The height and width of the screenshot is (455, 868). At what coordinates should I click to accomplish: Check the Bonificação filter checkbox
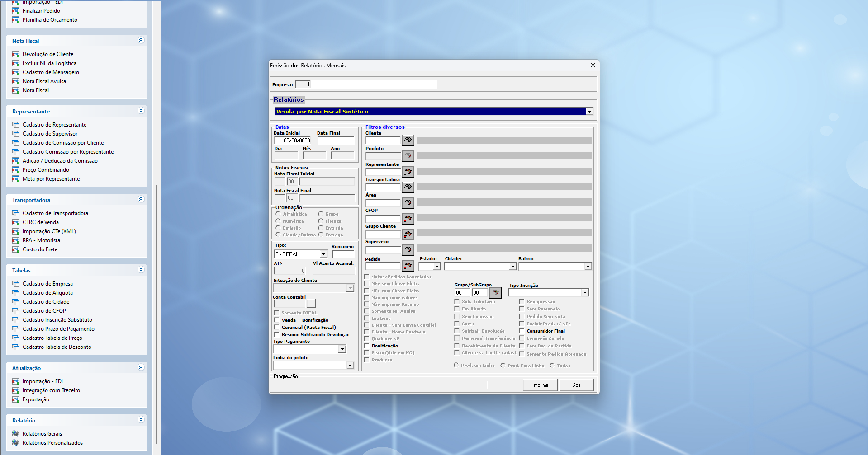[x=366, y=346]
